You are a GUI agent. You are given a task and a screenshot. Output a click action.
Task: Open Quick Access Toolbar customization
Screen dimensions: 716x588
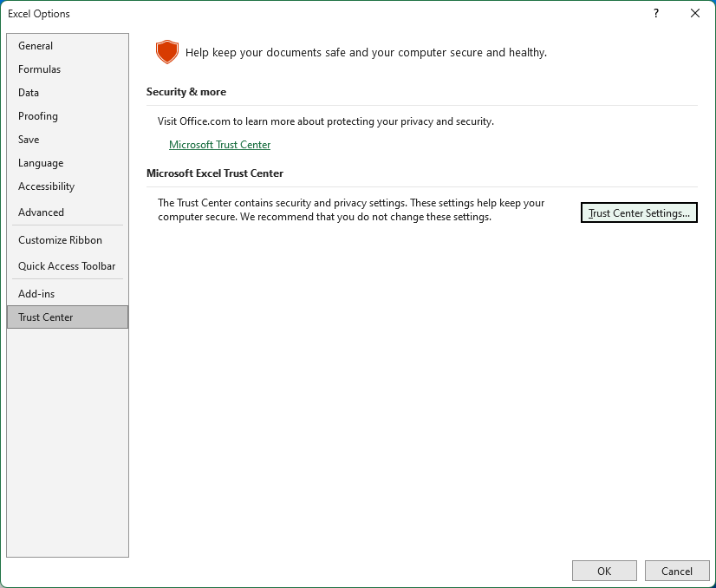coord(67,266)
